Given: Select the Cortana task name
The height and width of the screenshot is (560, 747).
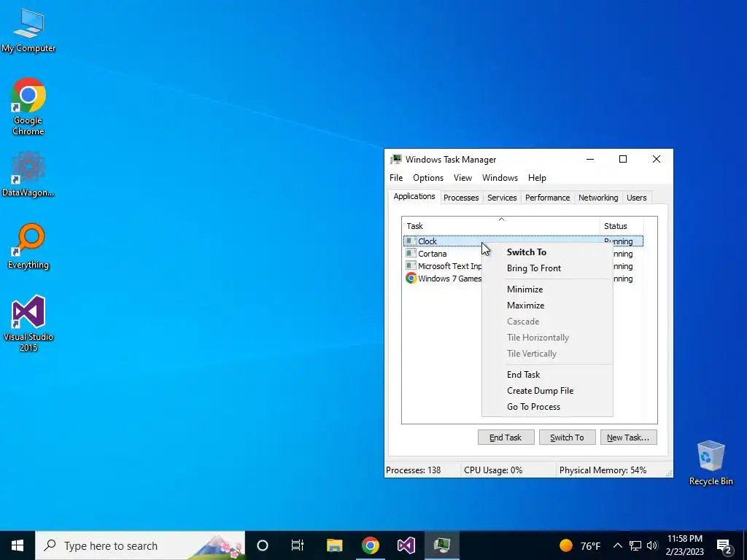Looking at the screenshot, I should coord(432,254).
